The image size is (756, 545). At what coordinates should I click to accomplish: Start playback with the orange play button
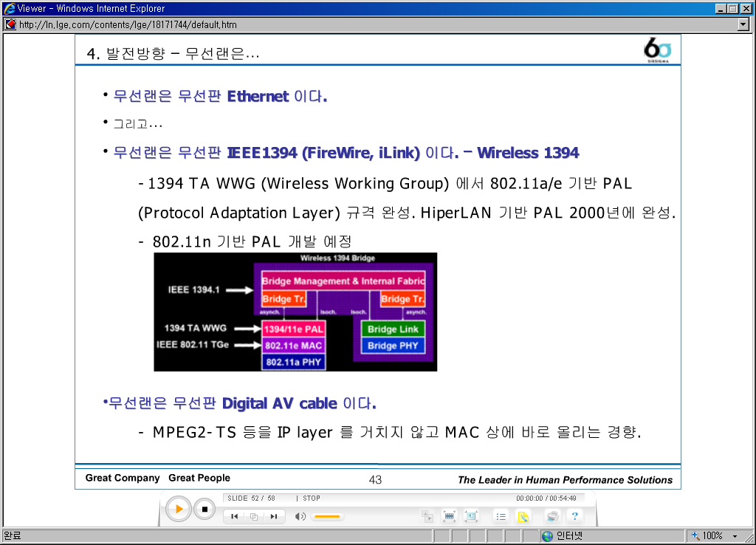[179, 509]
